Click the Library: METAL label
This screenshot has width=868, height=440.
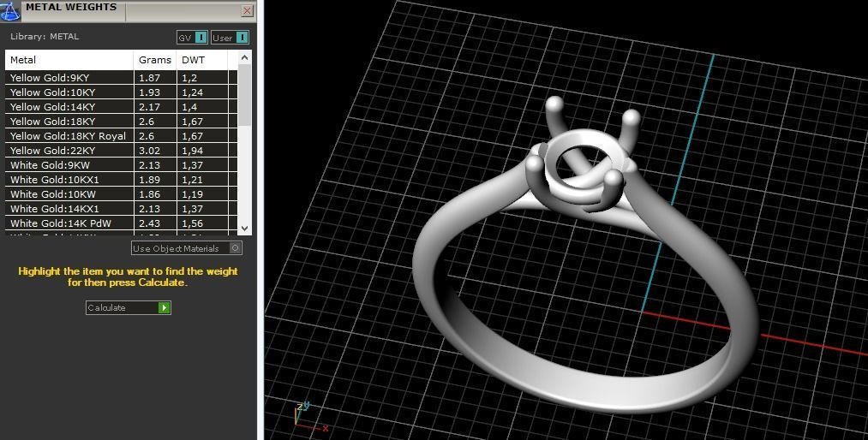click(x=45, y=37)
